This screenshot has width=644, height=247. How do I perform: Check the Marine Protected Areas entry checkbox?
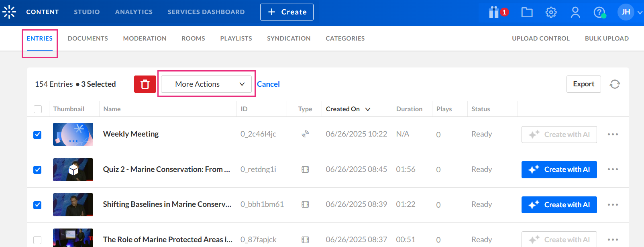click(x=37, y=240)
